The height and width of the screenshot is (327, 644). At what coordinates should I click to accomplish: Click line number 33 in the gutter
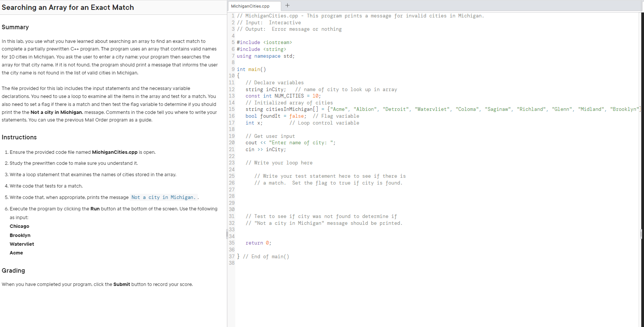[x=231, y=230]
